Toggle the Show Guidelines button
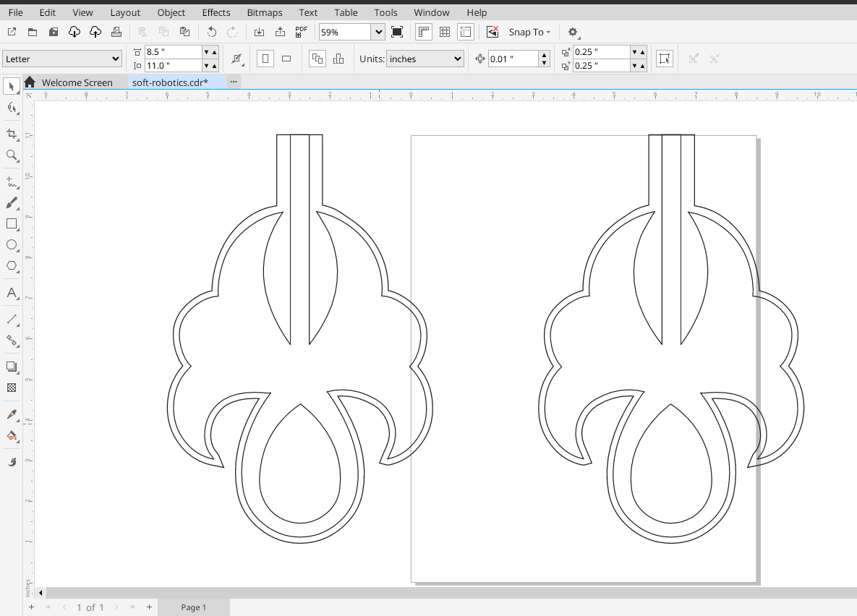The width and height of the screenshot is (857, 616). (466, 33)
